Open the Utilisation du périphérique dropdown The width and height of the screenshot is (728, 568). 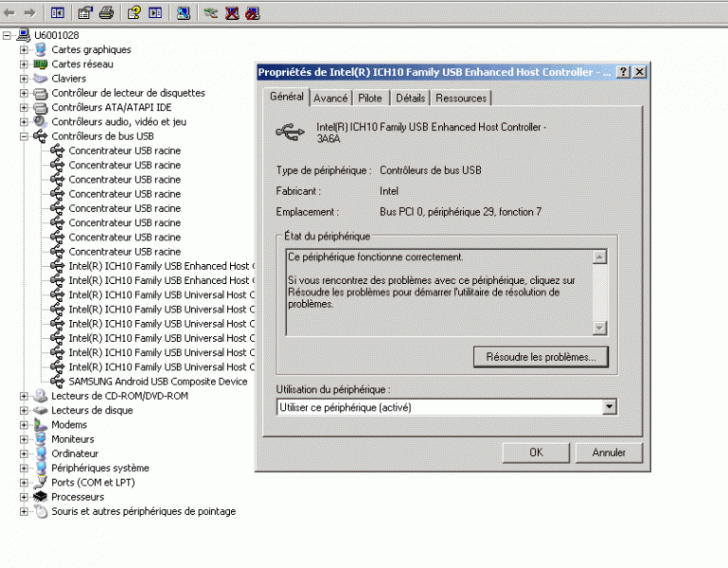tap(609, 407)
